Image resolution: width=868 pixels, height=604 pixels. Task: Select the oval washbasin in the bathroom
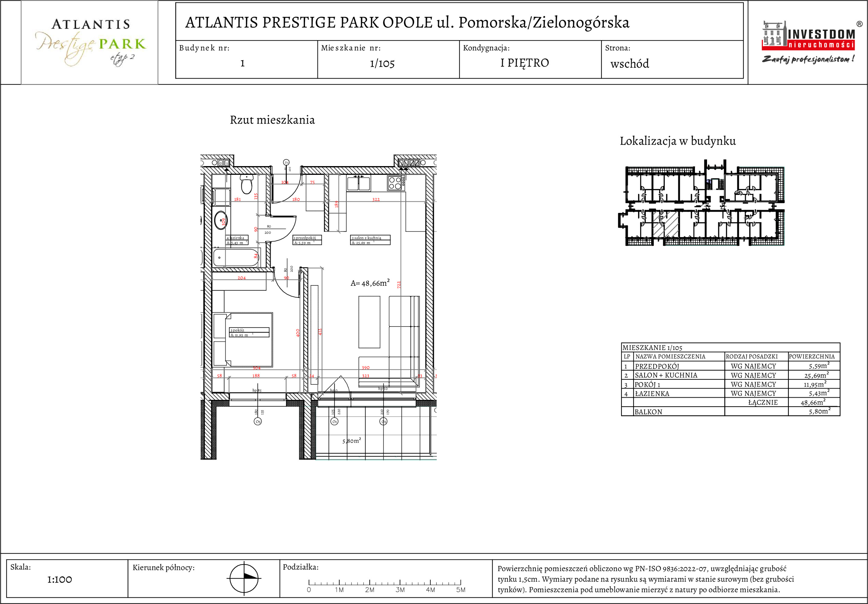coord(221,220)
